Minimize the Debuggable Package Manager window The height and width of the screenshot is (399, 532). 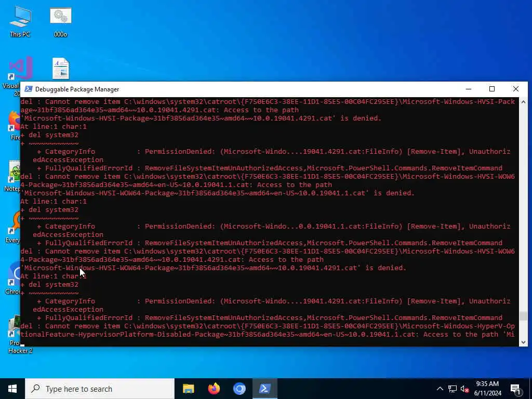point(469,89)
